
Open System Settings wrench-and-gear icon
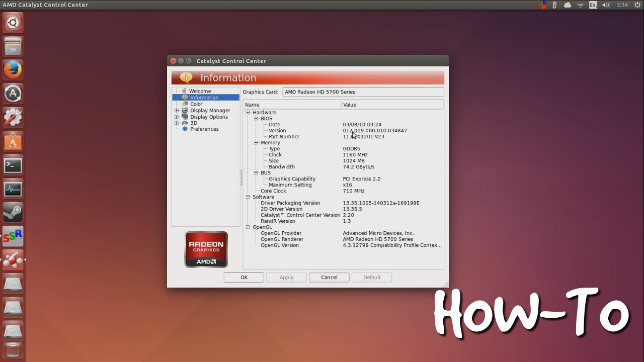13,117
